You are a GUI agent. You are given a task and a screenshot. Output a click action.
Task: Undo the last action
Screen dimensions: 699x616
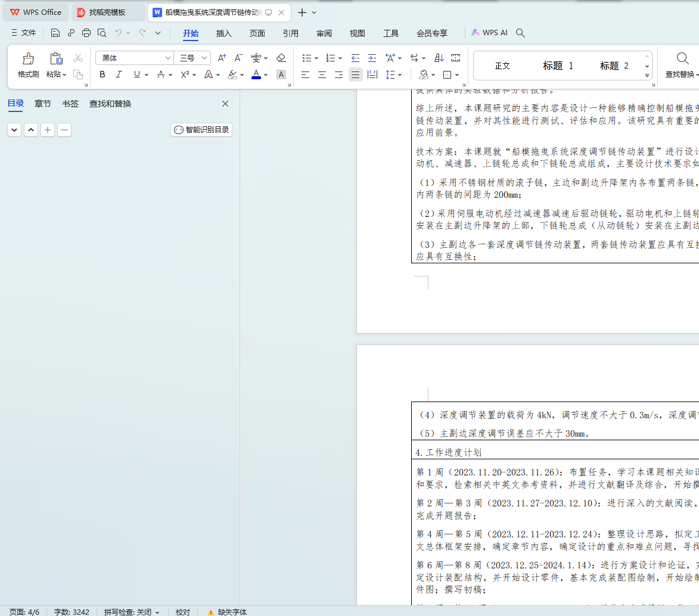(x=118, y=33)
